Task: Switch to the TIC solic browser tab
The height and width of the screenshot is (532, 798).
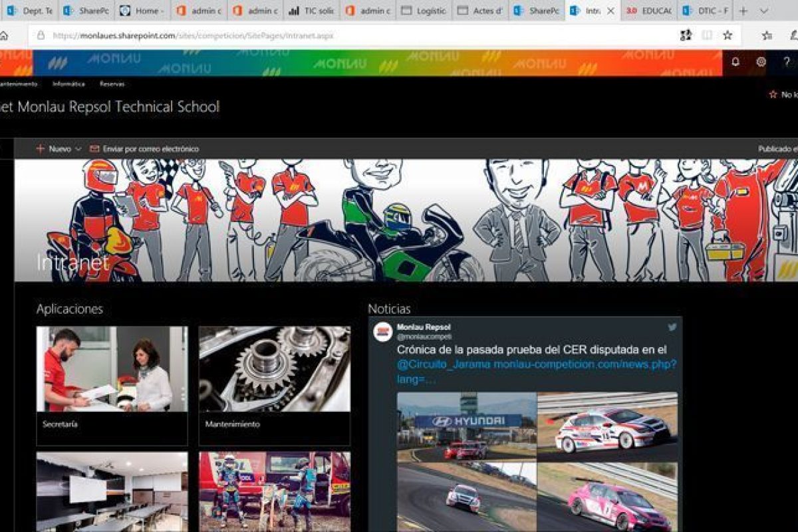Action: tap(311, 11)
